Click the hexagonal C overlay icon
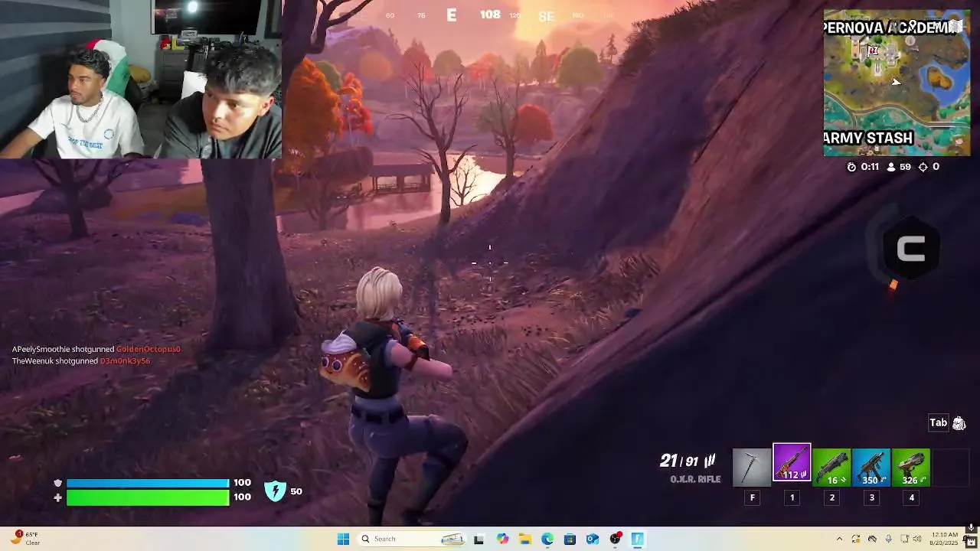 [910, 249]
